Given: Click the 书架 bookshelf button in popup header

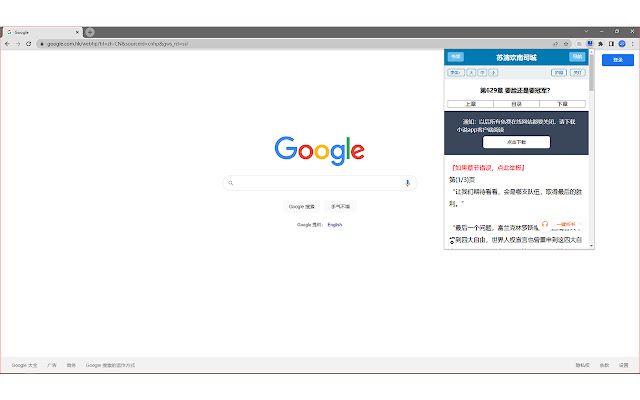Looking at the screenshot, I should pyautogui.click(x=456, y=57).
